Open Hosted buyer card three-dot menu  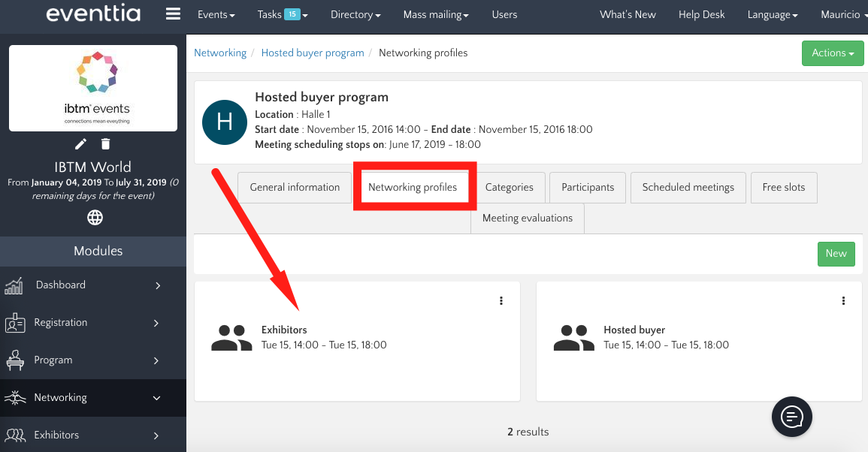tap(843, 301)
